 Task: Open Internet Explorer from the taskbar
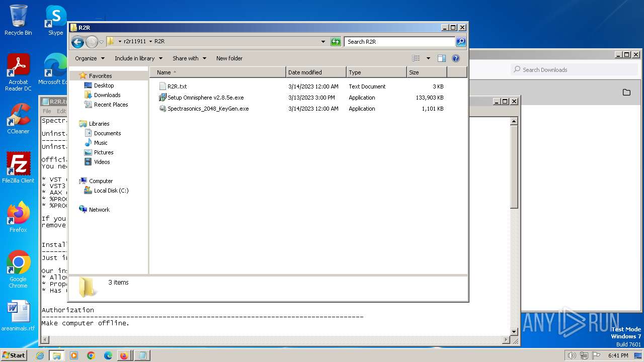(x=40, y=355)
